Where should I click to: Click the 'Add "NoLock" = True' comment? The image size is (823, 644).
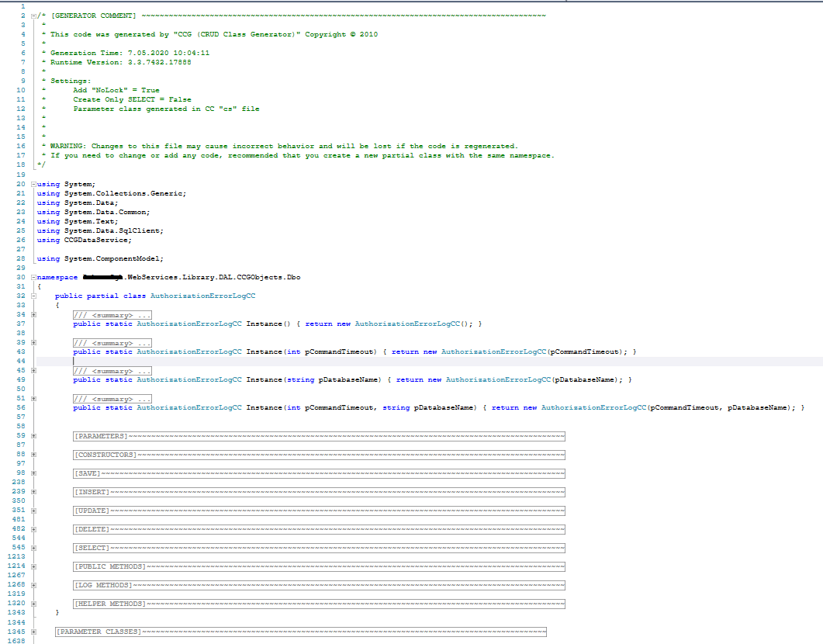(x=116, y=90)
